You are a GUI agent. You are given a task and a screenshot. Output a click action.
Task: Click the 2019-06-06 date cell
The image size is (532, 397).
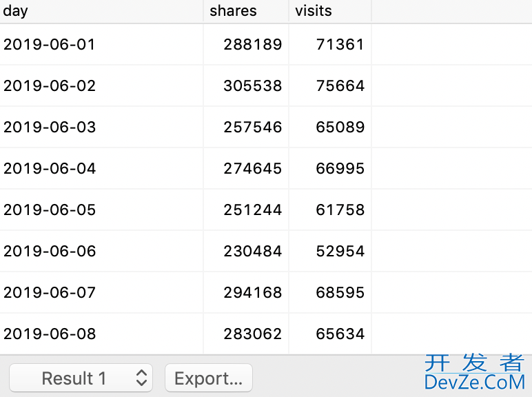(50, 252)
